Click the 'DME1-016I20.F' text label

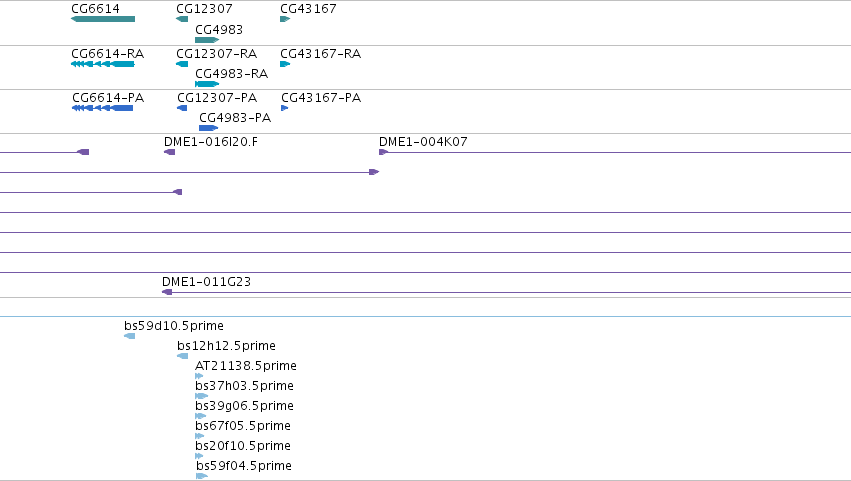tap(211, 142)
